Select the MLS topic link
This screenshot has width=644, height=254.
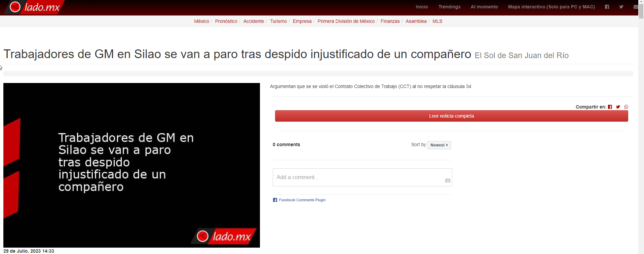(437, 21)
